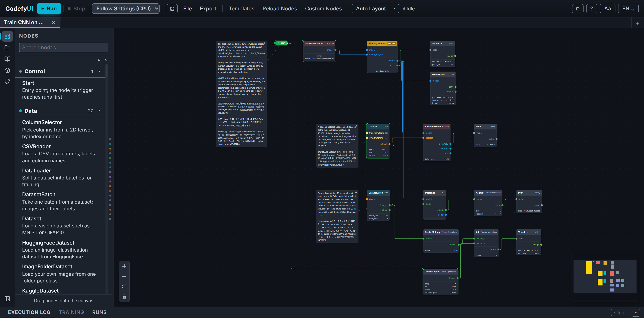Open settings gear in top bar
The width and height of the screenshot is (644, 318).
(x=577, y=9)
